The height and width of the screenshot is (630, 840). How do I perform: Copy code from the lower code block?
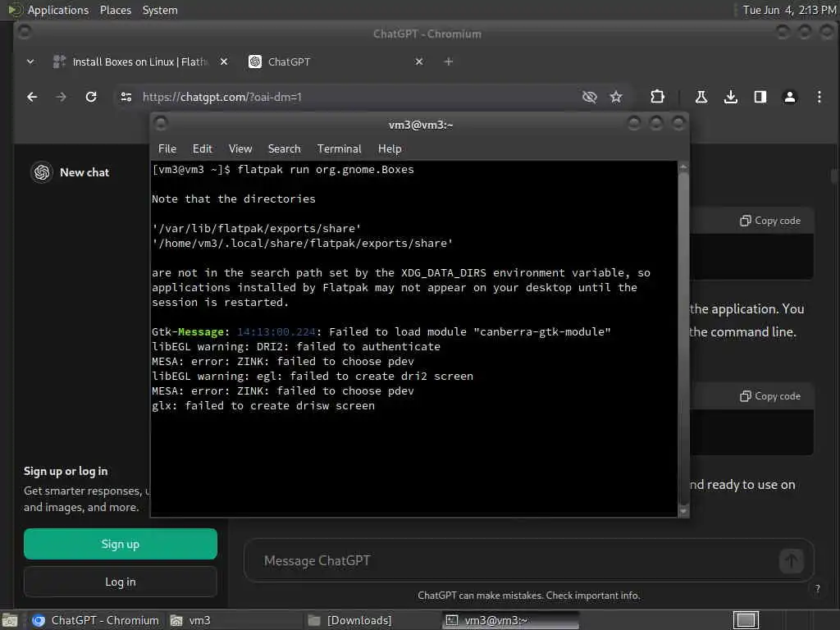click(x=770, y=396)
